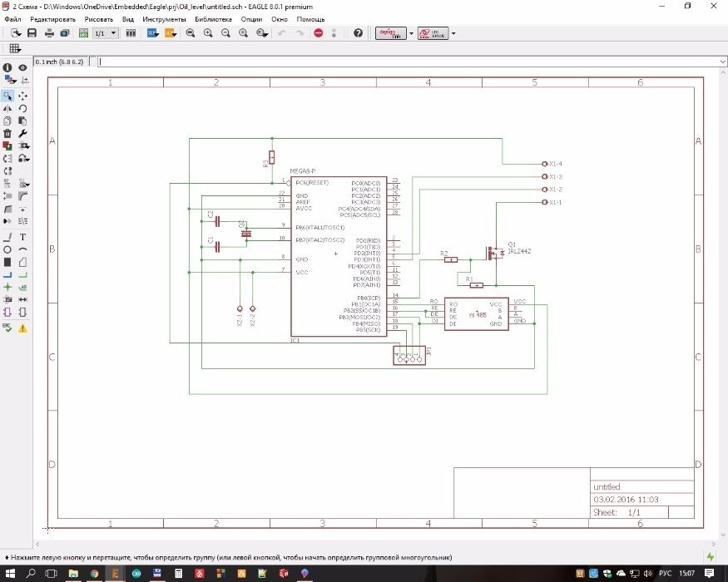Click the Redo arrow
The image size is (728, 582).
click(x=300, y=33)
